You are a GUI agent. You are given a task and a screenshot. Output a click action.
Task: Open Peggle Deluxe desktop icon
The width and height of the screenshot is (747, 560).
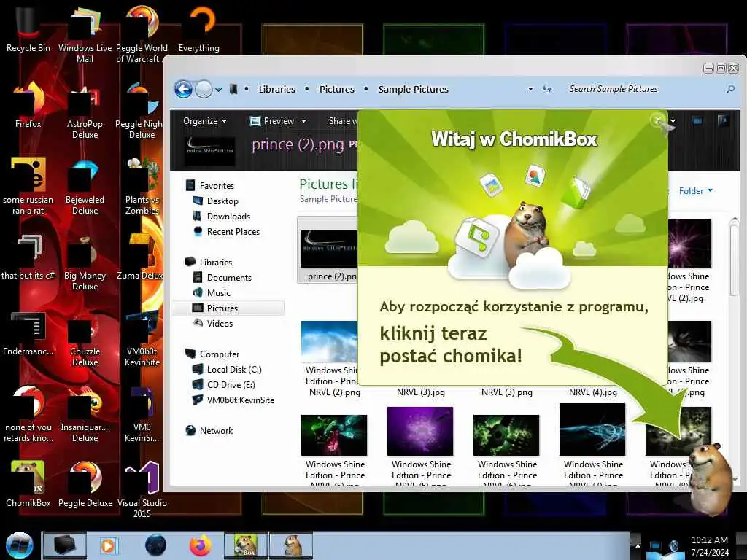click(x=85, y=483)
